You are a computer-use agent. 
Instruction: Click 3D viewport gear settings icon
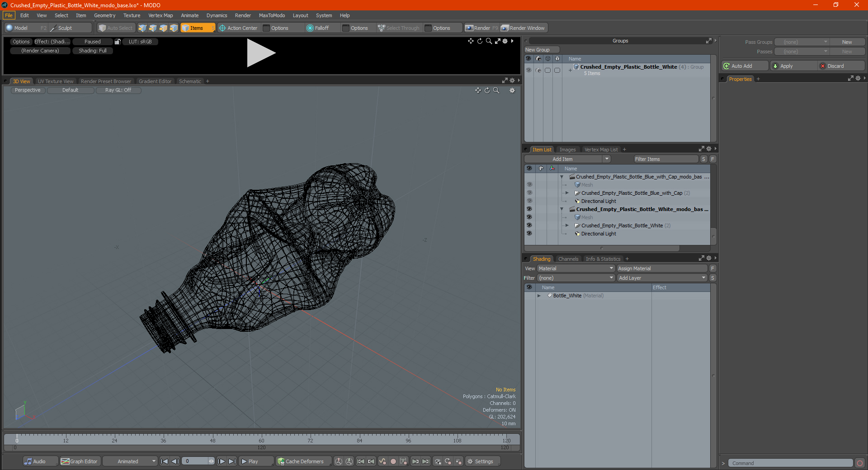pos(512,90)
